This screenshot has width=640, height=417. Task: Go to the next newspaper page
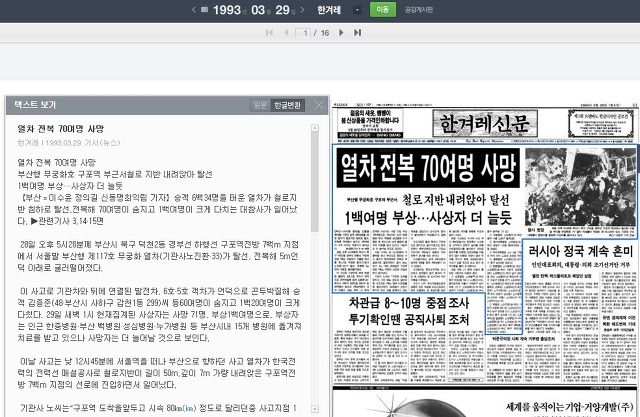coord(341,33)
